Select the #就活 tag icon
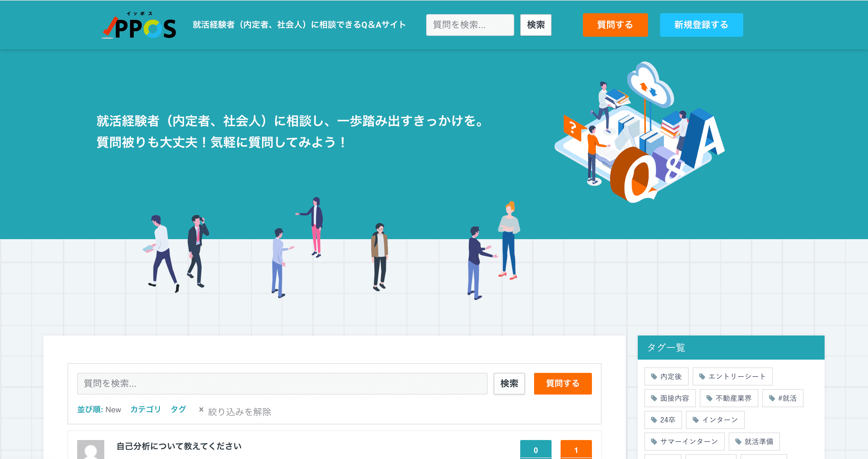Screen dimensions: 868x459 pos(771,398)
